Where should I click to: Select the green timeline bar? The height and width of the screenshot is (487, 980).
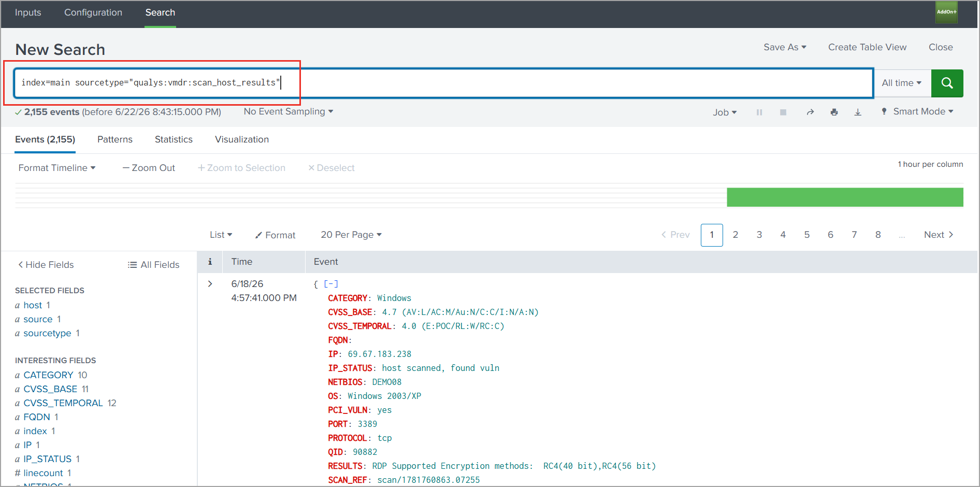tap(845, 197)
